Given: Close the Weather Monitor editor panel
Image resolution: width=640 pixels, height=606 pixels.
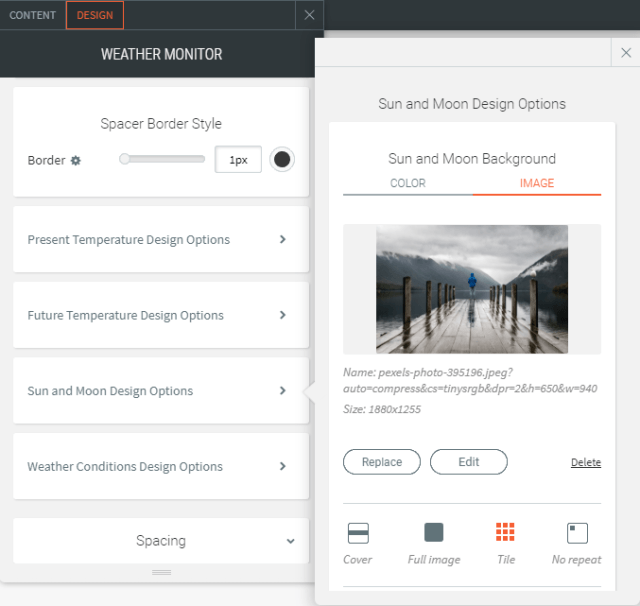Looking at the screenshot, I should coord(309,15).
